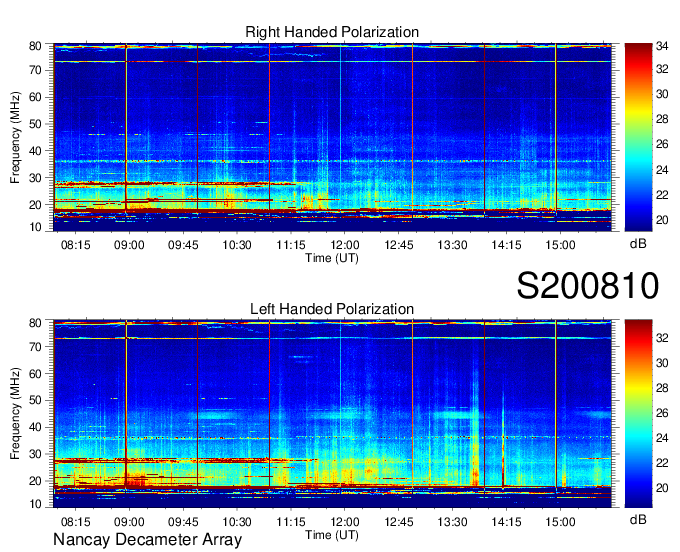The image size is (680, 552).
Task: Click the 28 value on Right Handed color scale
Action: coord(662,119)
